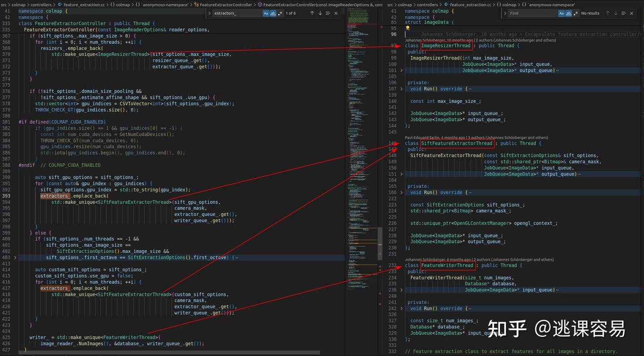Open blame lens 'Johannes Schönberger, 6 months ago'
The image size is (644, 356).
click(x=438, y=260)
